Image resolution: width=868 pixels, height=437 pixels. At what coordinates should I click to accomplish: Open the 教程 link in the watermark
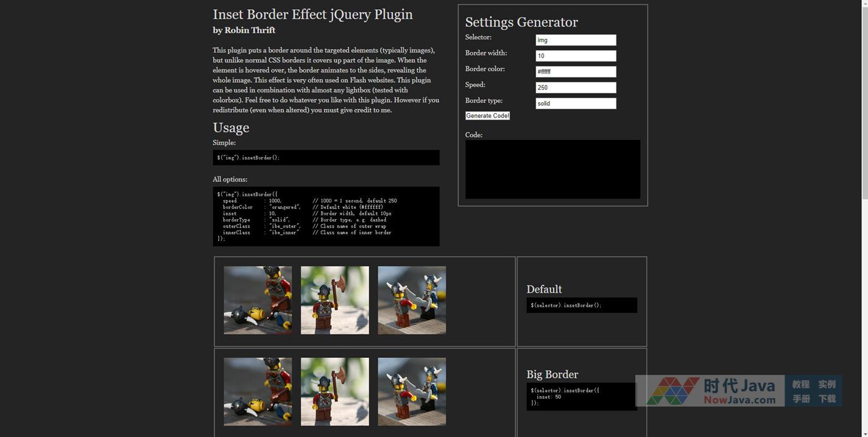click(x=800, y=384)
